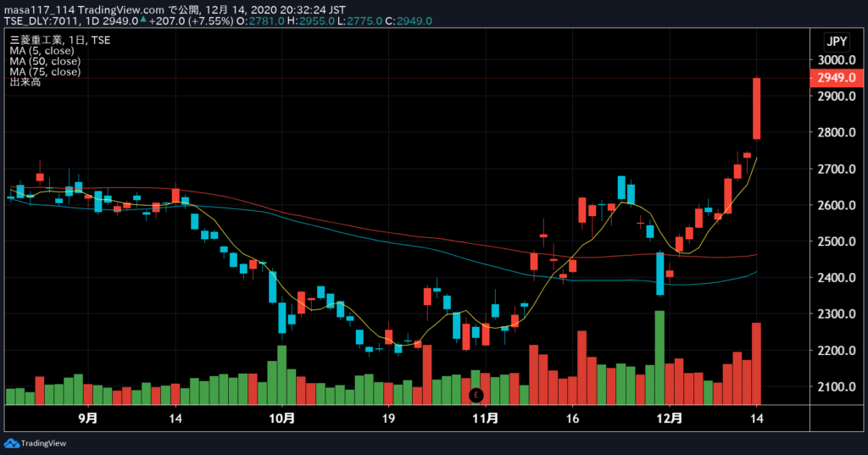Click the 2700.0 price axis label
The height and width of the screenshot is (455, 868).
[837, 169]
